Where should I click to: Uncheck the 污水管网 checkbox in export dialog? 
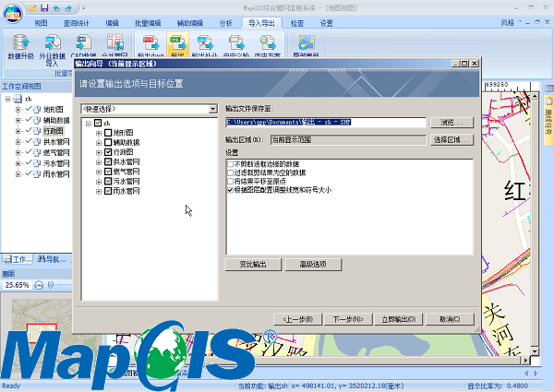coord(108,181)
